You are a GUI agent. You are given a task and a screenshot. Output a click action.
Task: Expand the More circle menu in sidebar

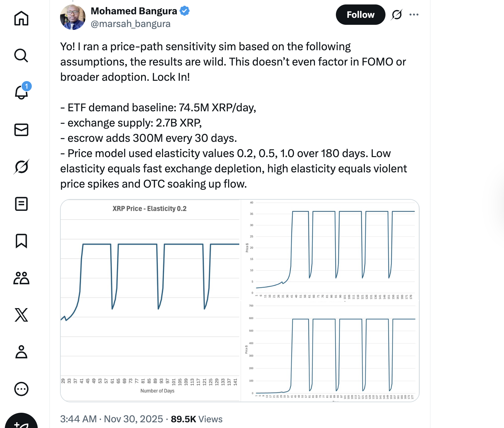tap(21, 389)
